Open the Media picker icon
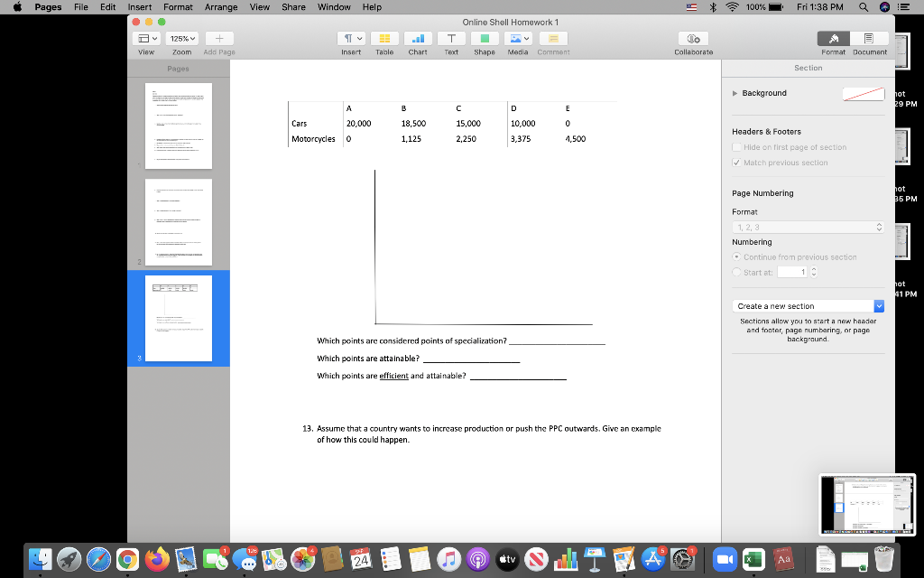Image resolution: width=924 pixels, height=578 pixels. tap(517, 38)
